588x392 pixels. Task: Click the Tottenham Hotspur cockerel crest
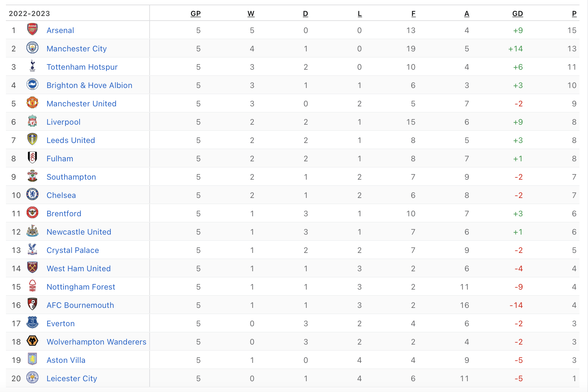click(32, 66)
